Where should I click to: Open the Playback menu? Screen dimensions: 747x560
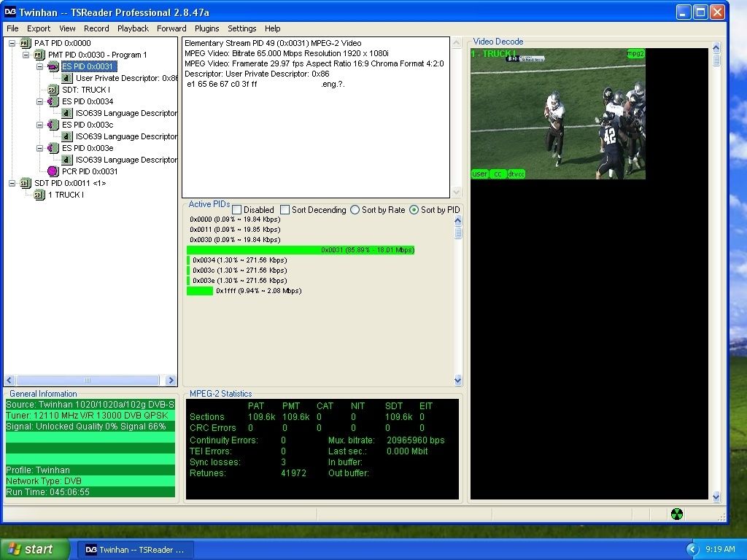click(133, 28)
